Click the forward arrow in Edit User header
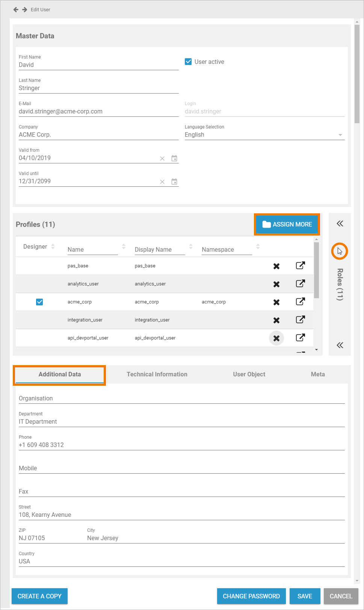Viewport: 364px width, 610px height. [25, 9]
